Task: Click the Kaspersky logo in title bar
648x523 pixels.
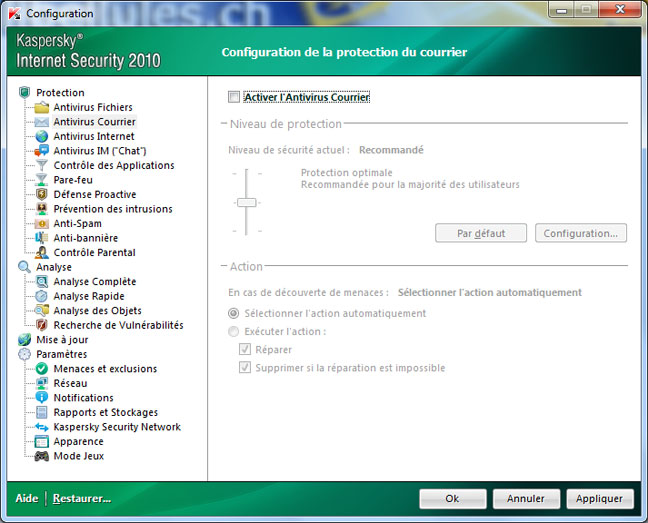Action: [x=14, y=14]
